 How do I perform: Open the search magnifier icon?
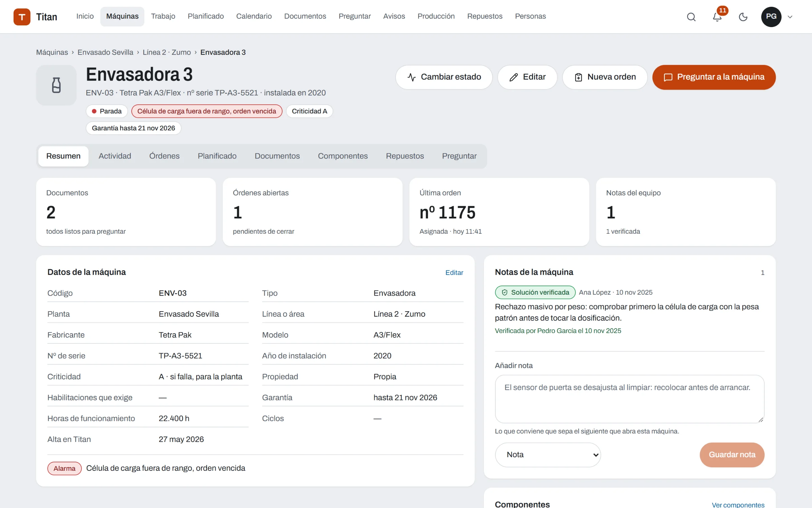point(691,17)
